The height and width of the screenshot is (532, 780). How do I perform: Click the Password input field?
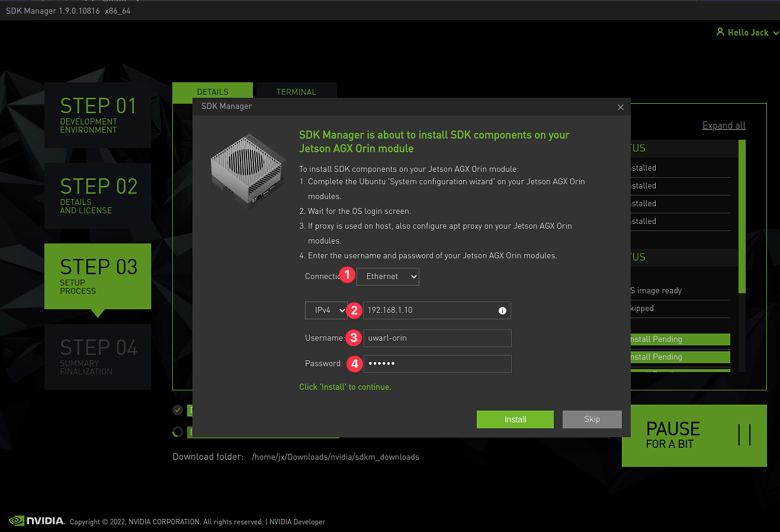coord(437,364)
